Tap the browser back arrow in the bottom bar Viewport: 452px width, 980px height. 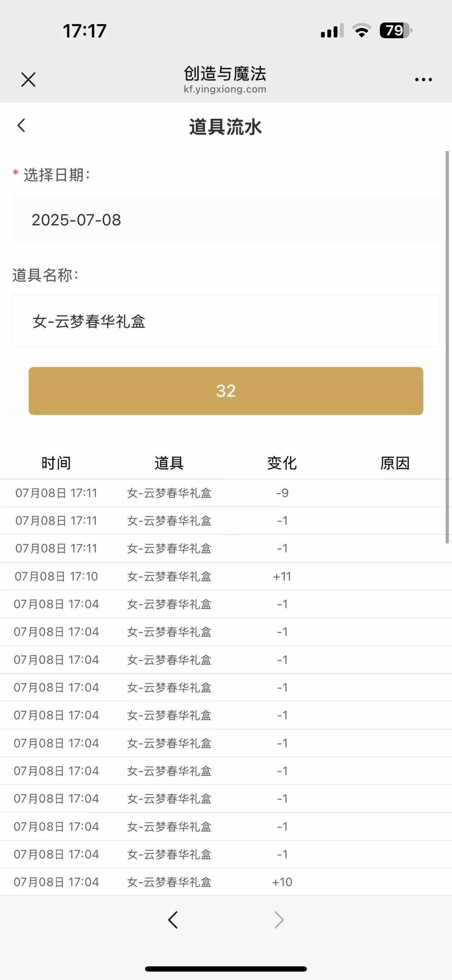(x=173, y=920)
